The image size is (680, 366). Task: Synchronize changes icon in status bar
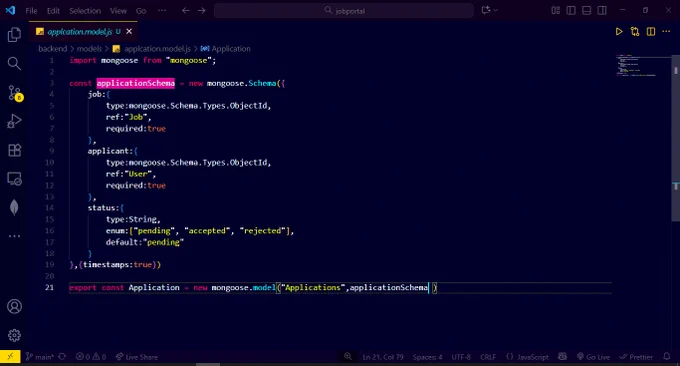tap(62, 356)
